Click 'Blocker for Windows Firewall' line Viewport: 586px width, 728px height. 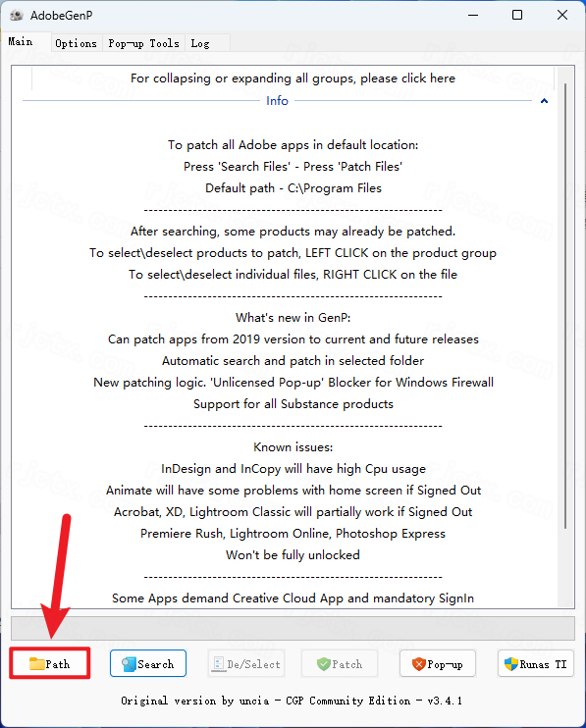(293, 382)
